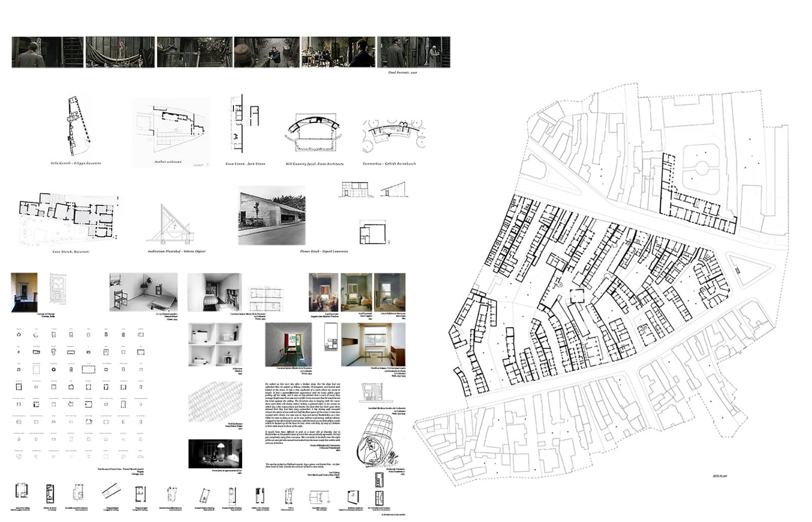Click the first film still from Final Portrait
The height and width of the screenshot is (522, 812).
47,52
